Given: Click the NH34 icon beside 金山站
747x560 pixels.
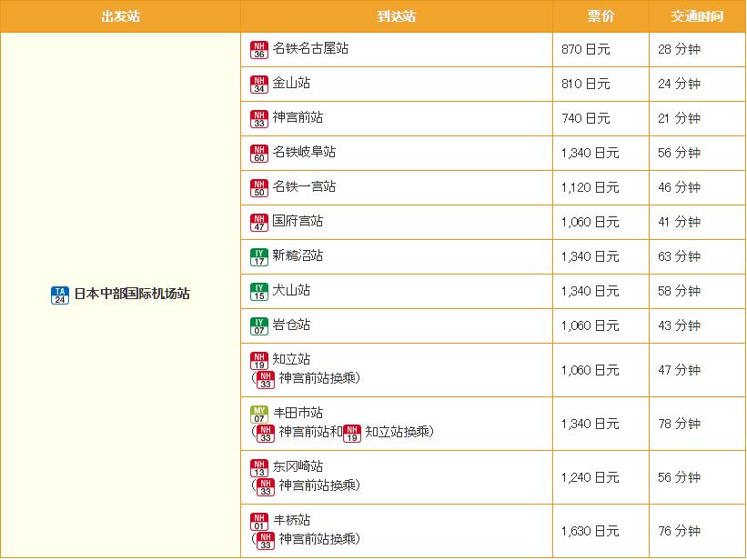Looking at the screenshot, I should 259,84.
